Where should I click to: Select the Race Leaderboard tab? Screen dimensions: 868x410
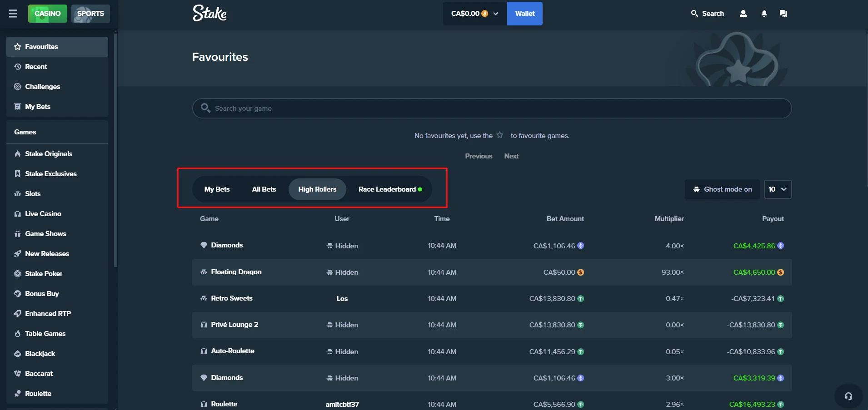(390, 189)
